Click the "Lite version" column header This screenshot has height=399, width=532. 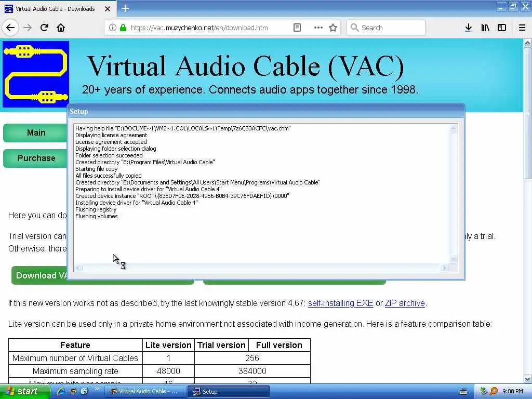[168, 345]
